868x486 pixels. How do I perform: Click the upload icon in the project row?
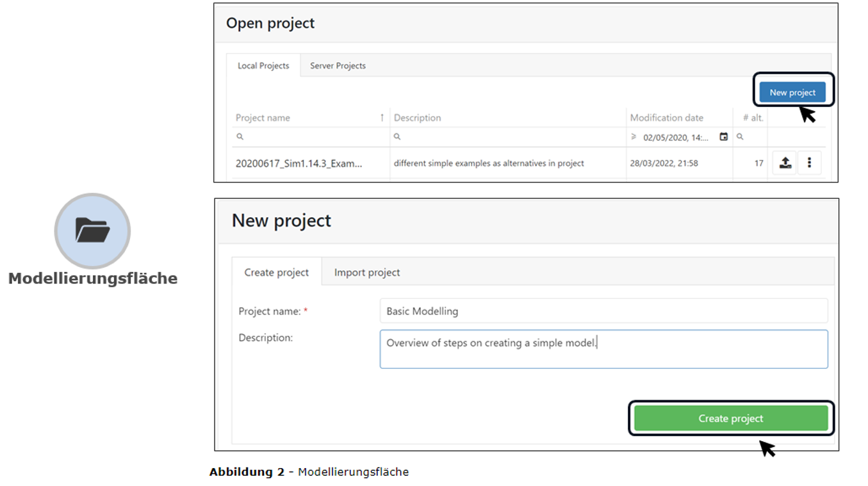(785, 163)
